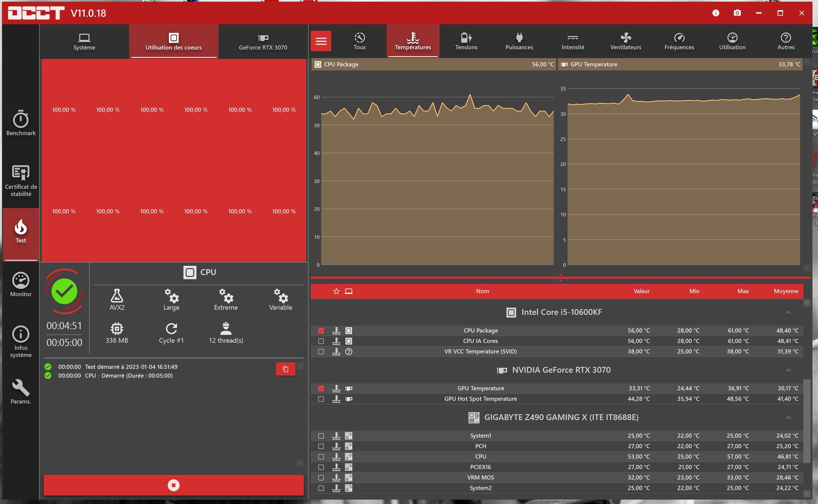The image size is (818, 504).
Task: Check the motherboard CPU sensor checkbox
Action: click(x=321, y=457)
